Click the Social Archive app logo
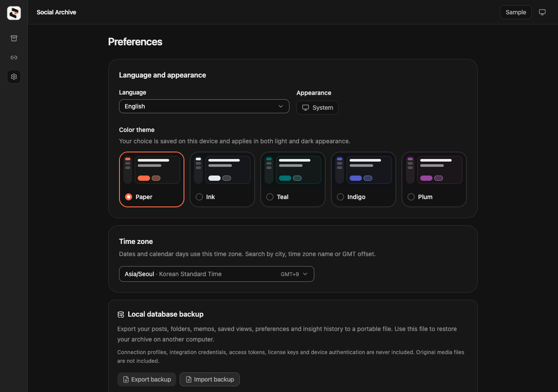Screen dimensions: 558x392 point(14,13)
